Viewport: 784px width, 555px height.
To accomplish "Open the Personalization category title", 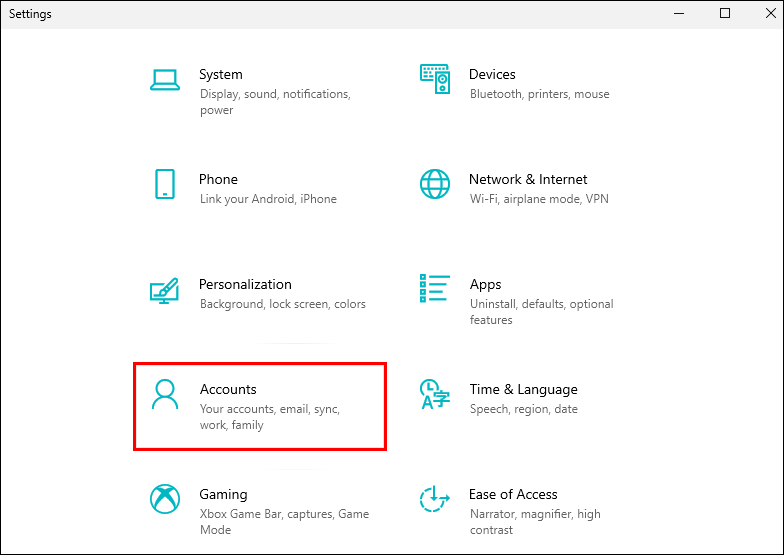I will pyautogui.click(x=245, y=285).
